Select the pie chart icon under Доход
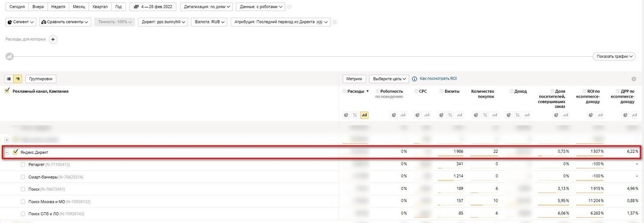Viewport: 644px width, 223px height. pos(508,115)
